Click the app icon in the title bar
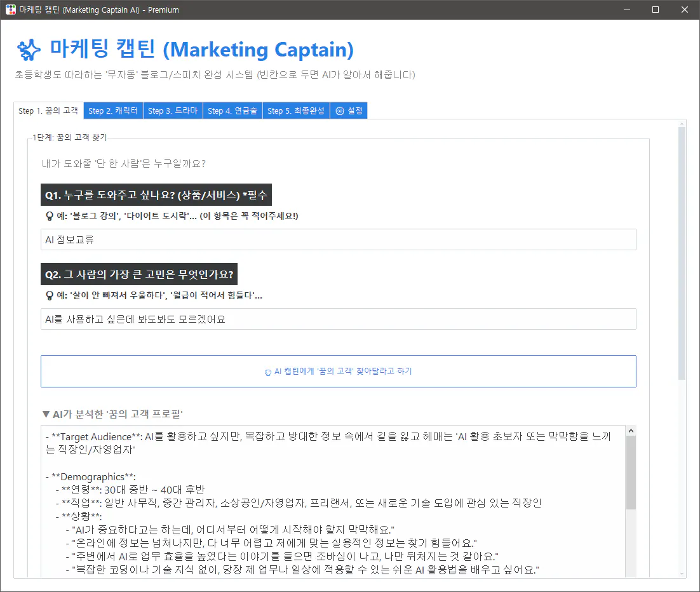 9,9
